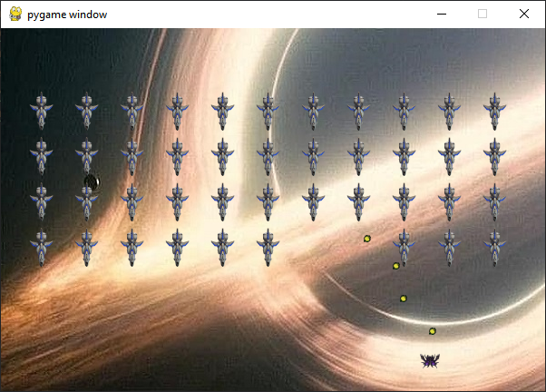Click the bottom-row enemy just left of the gap
Viewport: 546px width, 392px height.
pyautogui.click(x=268, y=248)
